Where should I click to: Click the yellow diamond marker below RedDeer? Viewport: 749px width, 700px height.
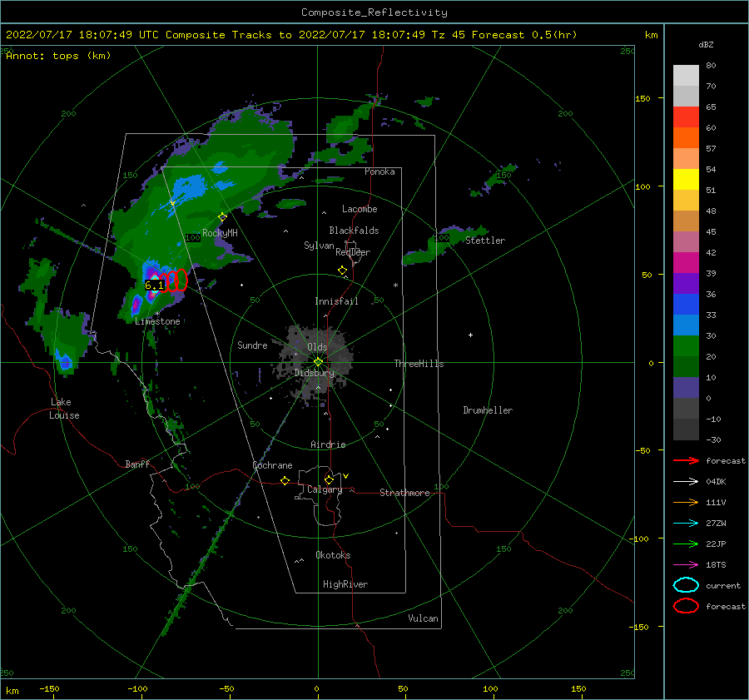[x=342, y=271]
